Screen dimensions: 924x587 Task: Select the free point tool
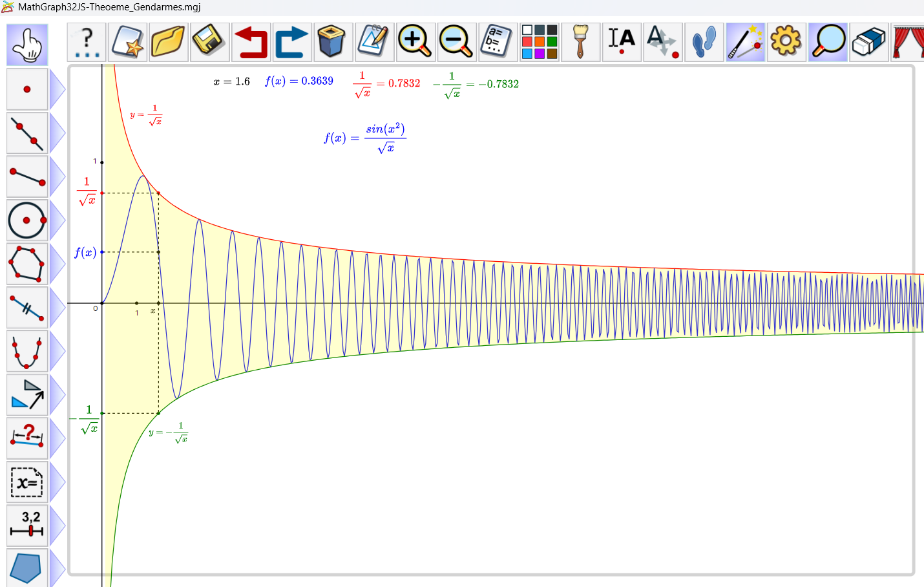click(x=27, y=89)
